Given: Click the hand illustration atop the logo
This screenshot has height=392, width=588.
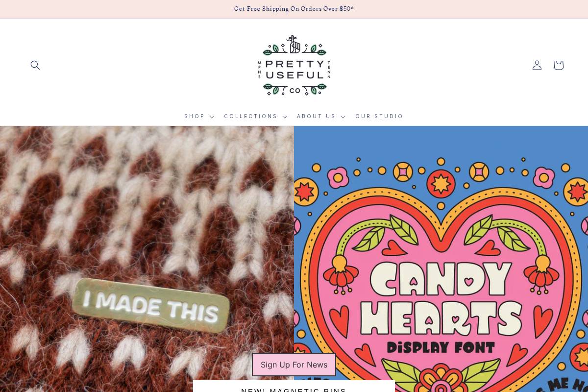Looking at the screenshot, I should tap(294, 44).
